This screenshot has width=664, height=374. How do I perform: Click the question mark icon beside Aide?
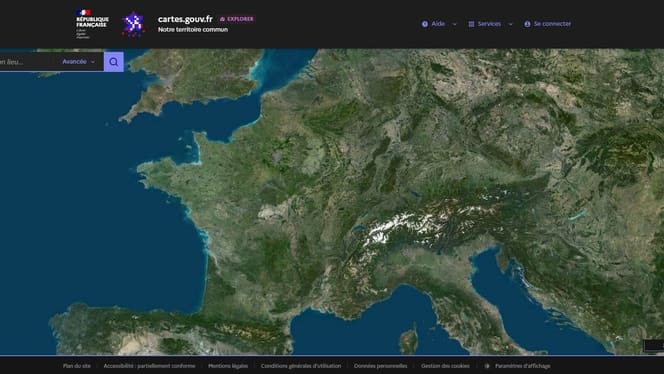click(425, 24)
